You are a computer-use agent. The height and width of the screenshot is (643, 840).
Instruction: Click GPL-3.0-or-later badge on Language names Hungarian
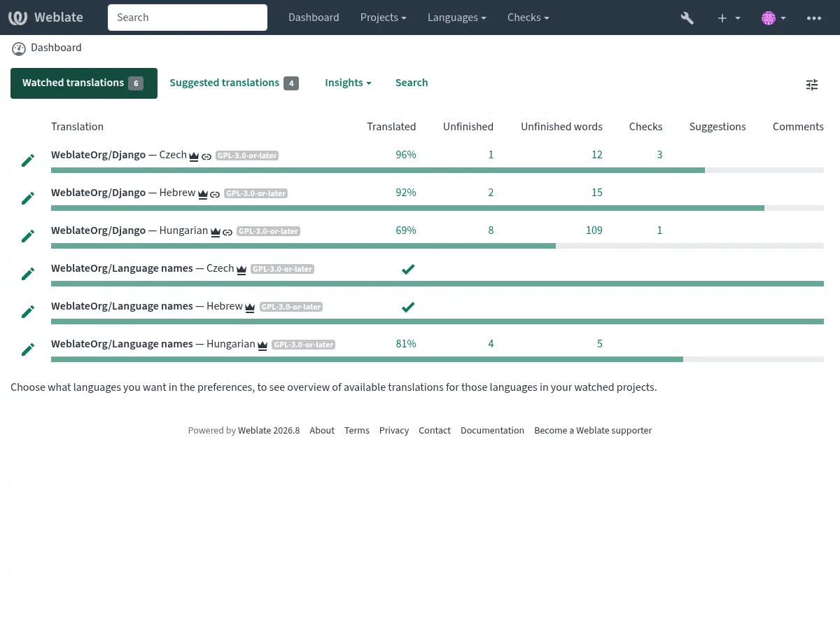(x=304, y=345)
